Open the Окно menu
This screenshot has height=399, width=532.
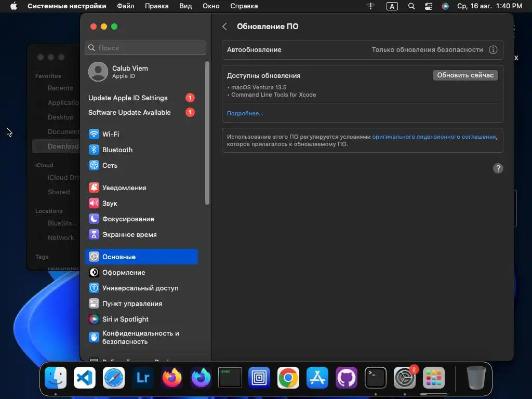(x=211, y=6)
